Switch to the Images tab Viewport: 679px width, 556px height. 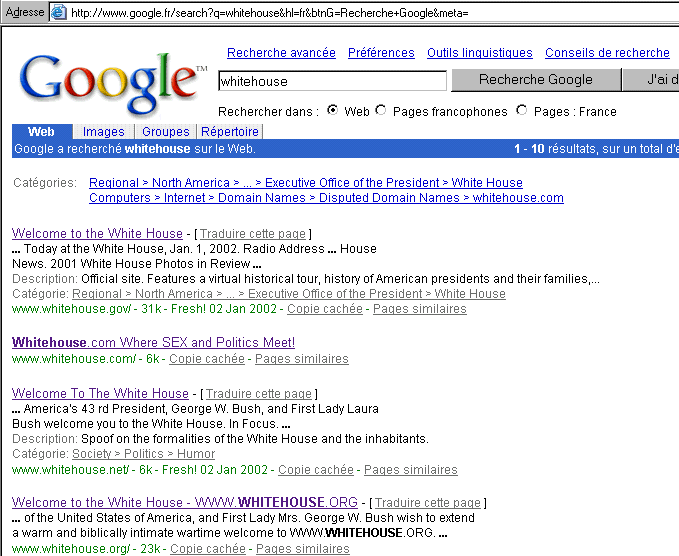103,132
